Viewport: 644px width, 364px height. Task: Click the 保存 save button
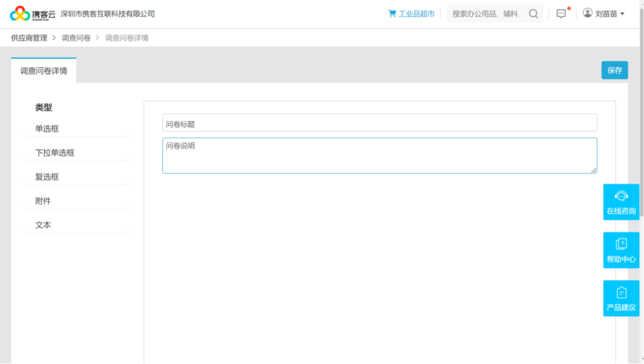[x=614, y=70]
